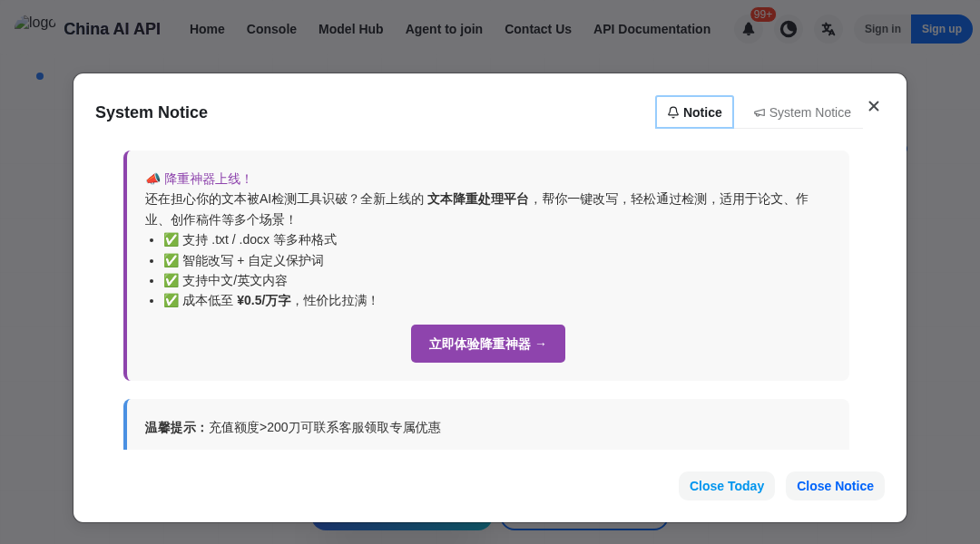Screen dimensions: 980x544
Task: Switch to the System Notice tab
Action: tap(802, 112)
